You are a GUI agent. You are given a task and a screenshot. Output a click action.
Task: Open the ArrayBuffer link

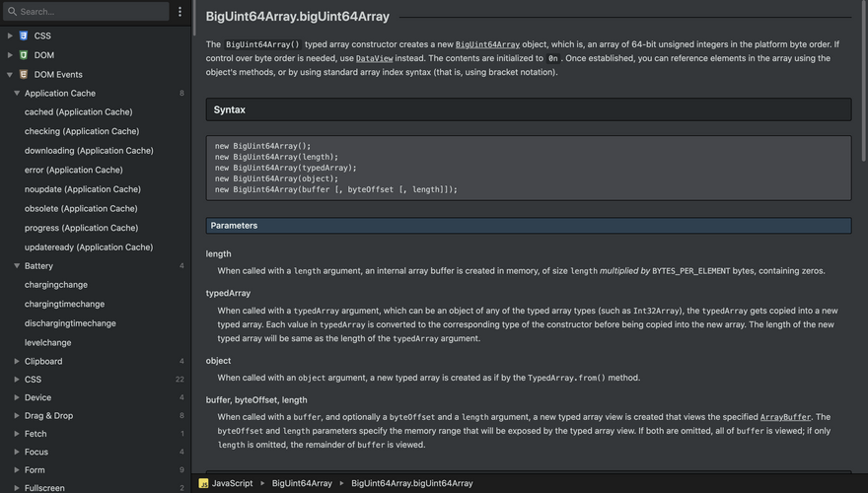pos(785,417)
